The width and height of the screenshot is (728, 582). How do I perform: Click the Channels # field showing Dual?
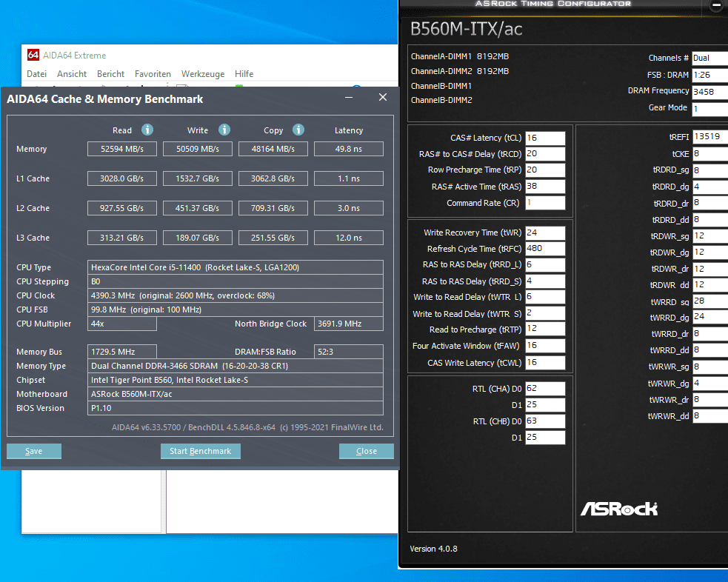pyautogui.click(x=710, y=58)
